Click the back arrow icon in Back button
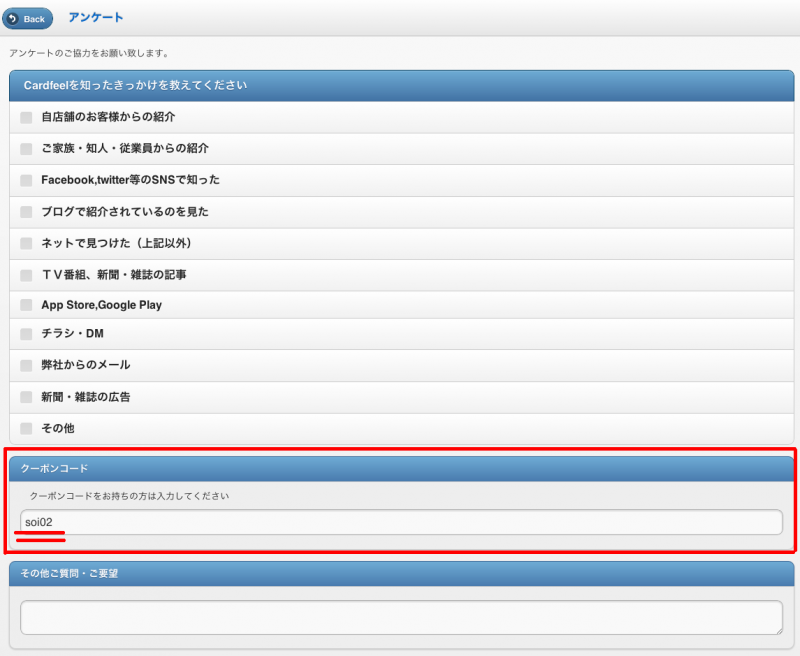800x656 pixels. tap(13, 19)
